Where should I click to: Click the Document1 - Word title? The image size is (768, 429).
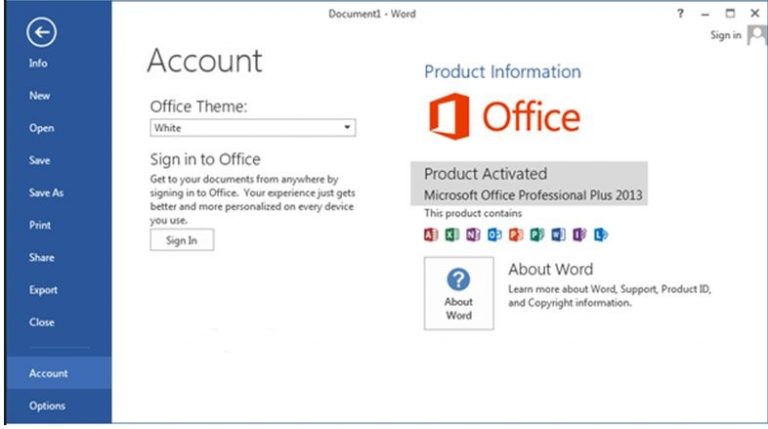(372, 14)
